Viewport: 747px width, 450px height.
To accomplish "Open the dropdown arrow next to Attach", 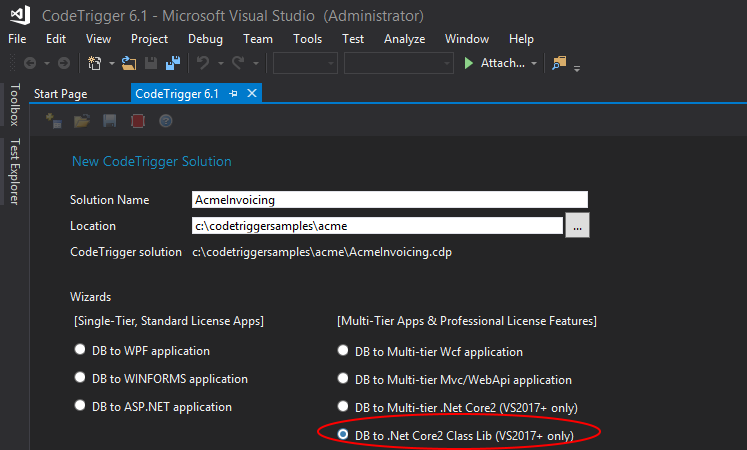I will click(x=534, y=63).
